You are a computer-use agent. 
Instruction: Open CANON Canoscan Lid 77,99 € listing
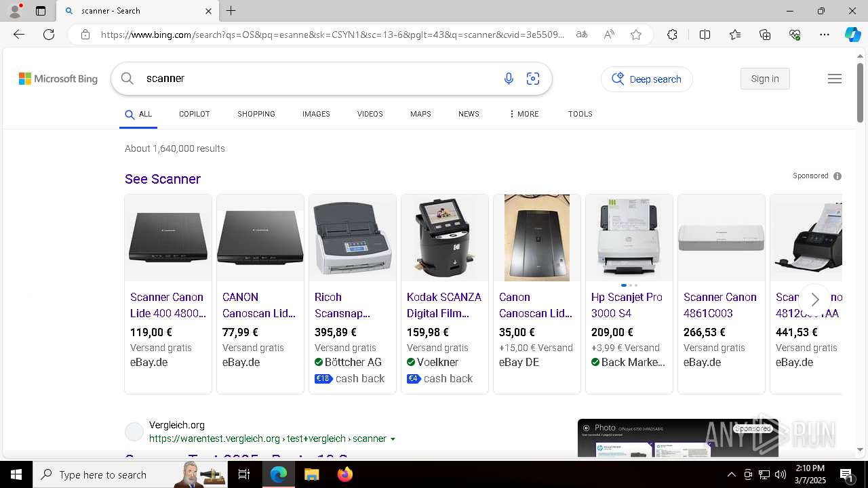(259, 305)
